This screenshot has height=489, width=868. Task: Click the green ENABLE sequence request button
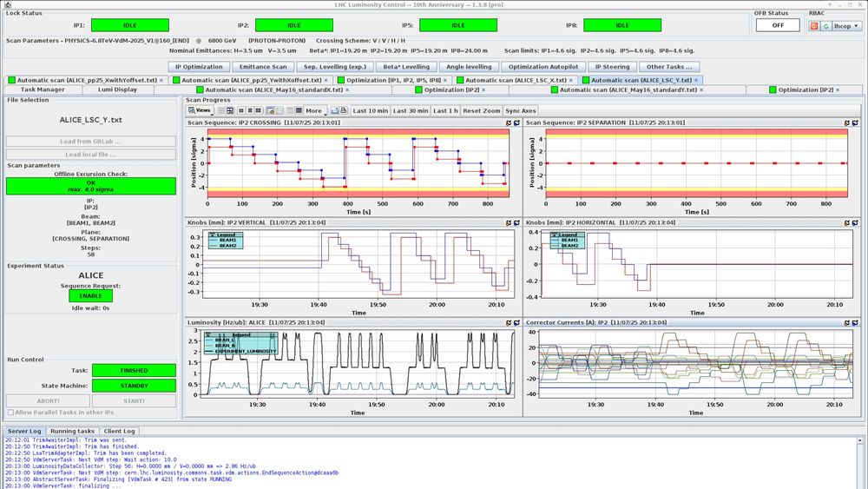point(91,295)
